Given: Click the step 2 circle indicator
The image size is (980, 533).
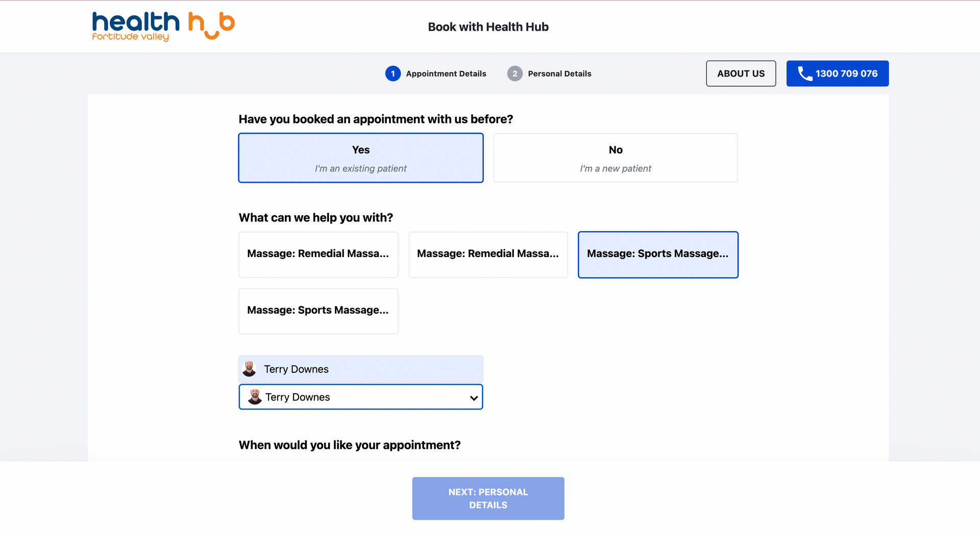Looking at the screenshot, I should (514, 73).
